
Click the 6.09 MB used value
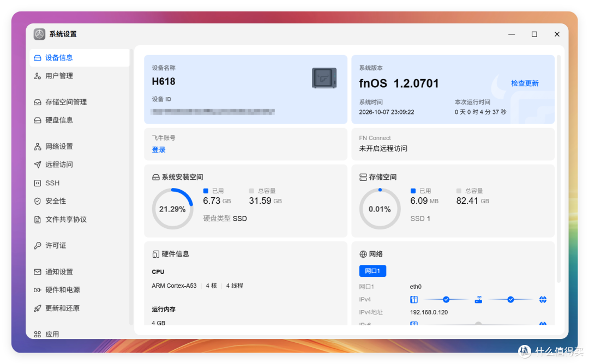(424, 201)
